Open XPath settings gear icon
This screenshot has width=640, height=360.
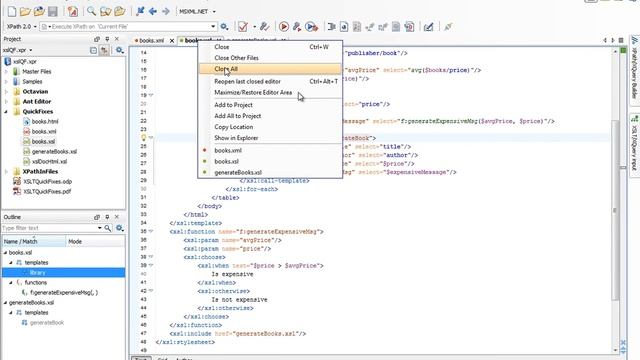[224, 27]
